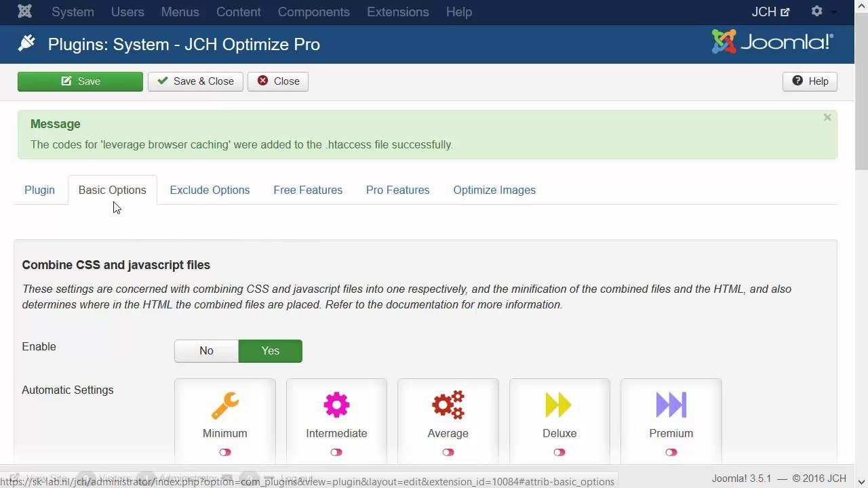
Task: Click the Close button in the toolbar
Action: pyautogui.click(x=278, y=81)
